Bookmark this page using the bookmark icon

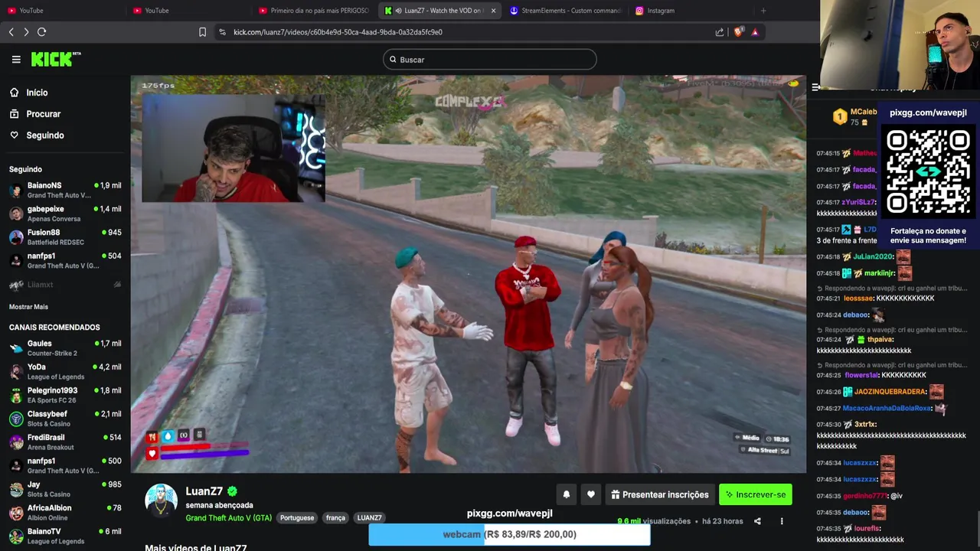pyautogui.click(x=202, y=32)
